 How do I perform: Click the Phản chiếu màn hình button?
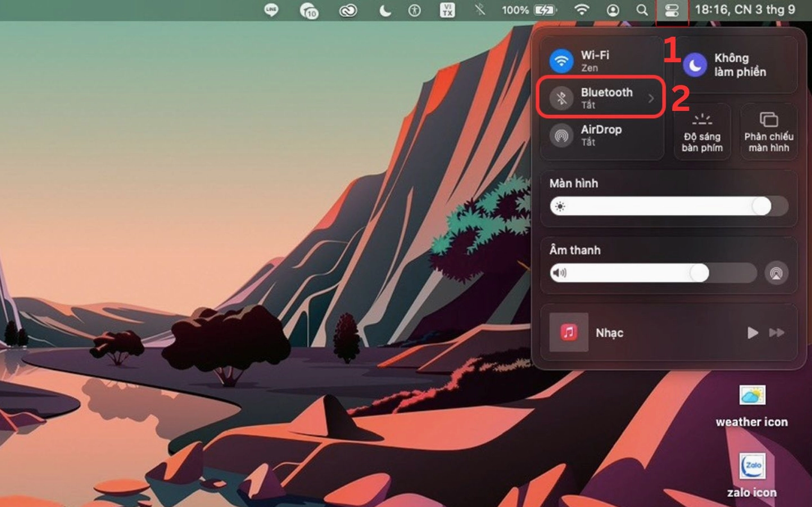pyautogui.click(x=768, y=132)
